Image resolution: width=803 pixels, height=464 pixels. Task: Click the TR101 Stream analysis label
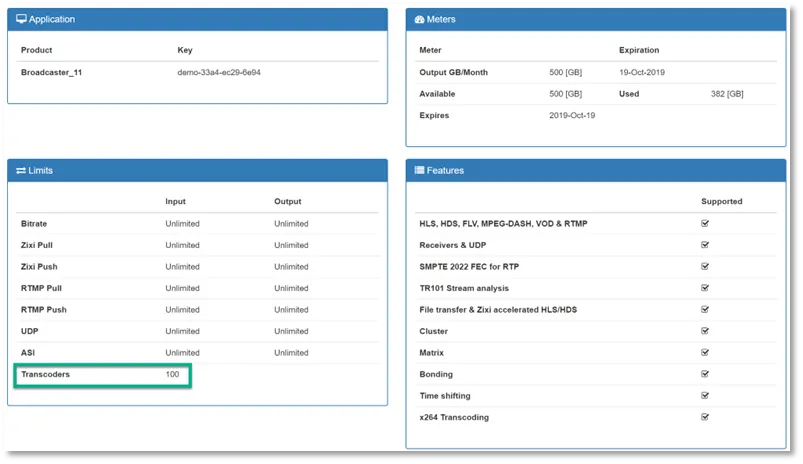coord(464,288)
